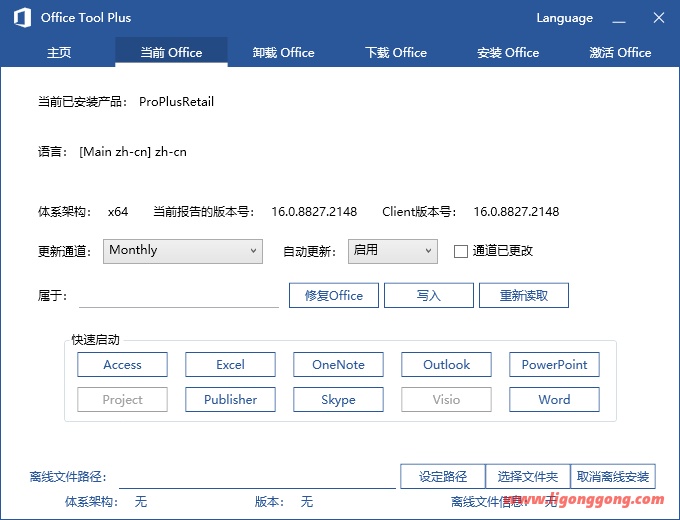Close the Office Tool Plus window
680x520 pixels.
[659, 18]
